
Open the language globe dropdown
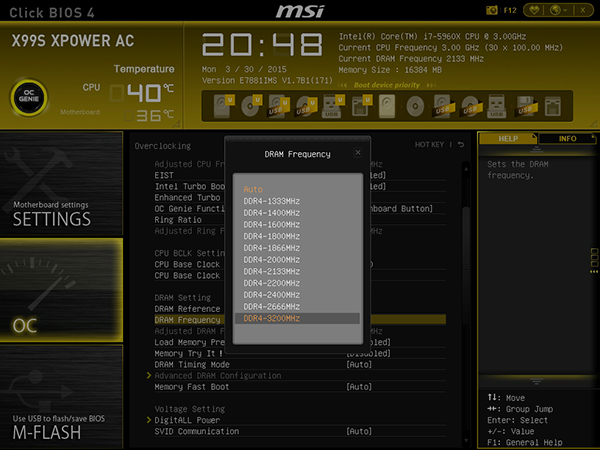558,10
